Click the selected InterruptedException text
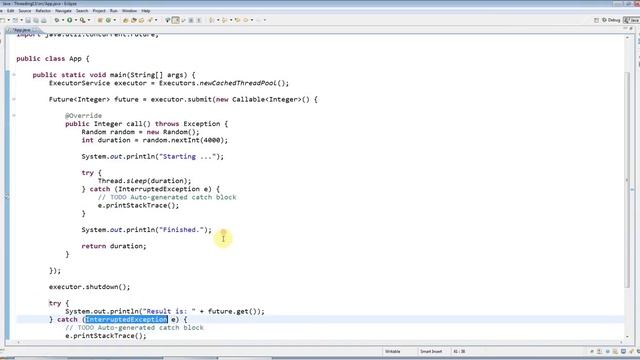The width and height of the screenshot is (640, 360). click(x=127, y=319)
